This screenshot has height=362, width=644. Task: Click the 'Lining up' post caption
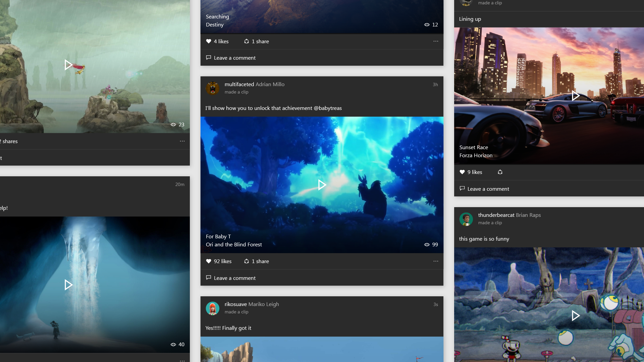(x=470, y=19)
